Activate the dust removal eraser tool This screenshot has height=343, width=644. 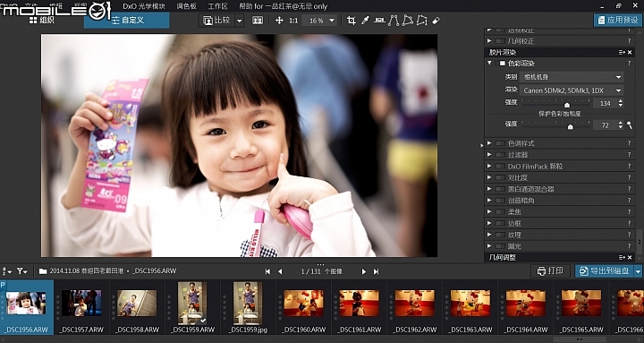[x=436, y=21]
